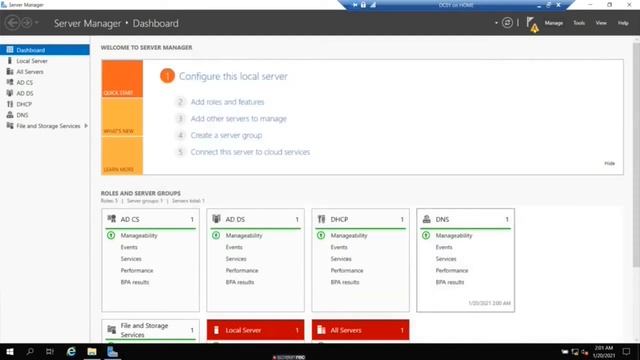Click the DNS manageability green status icon

pyautogui.click(x=426, y=236)
